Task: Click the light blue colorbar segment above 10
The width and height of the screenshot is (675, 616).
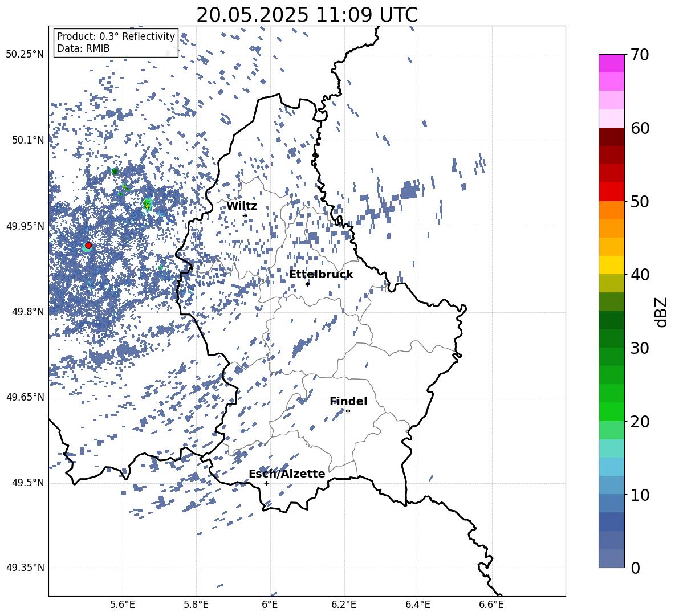Action: tap(611, 467)
